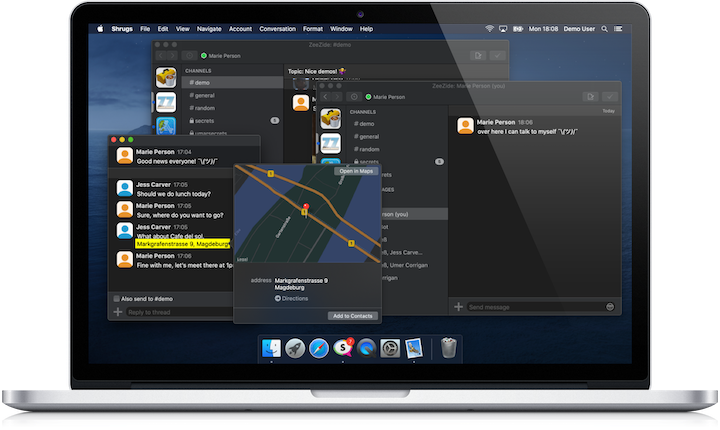
Task: Open Safari from the dock
Action: click(x=319, y=348)
